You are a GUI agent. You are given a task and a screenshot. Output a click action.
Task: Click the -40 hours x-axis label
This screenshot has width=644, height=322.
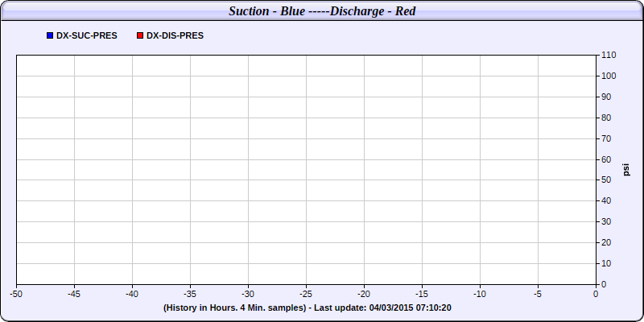(x=132, y=294)
